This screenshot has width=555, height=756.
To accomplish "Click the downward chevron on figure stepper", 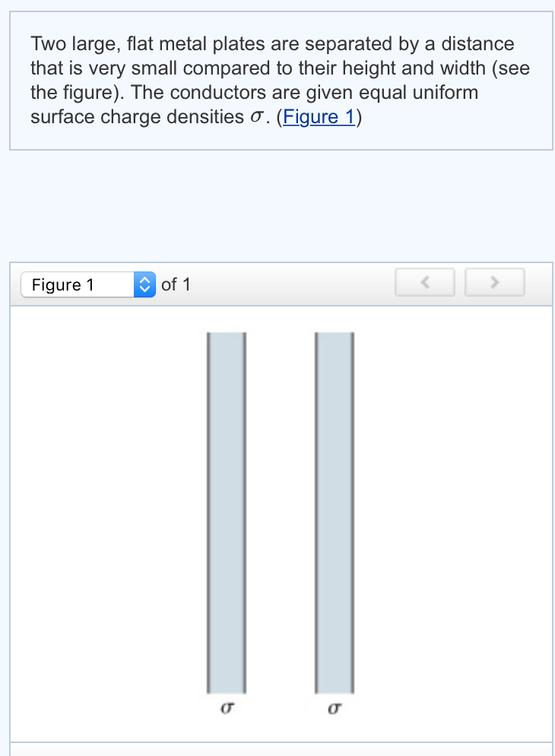I will pos(144,289).
